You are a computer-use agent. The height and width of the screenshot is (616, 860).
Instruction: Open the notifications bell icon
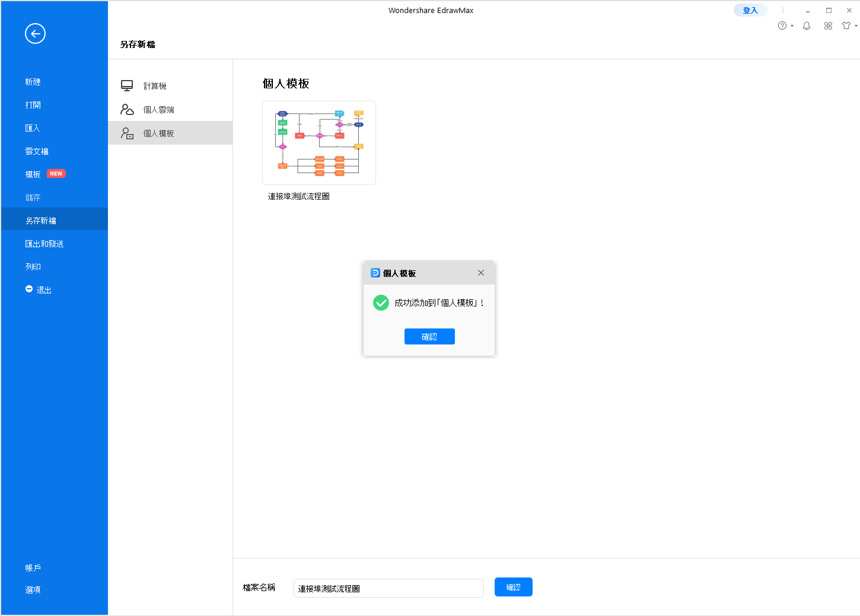807,25
